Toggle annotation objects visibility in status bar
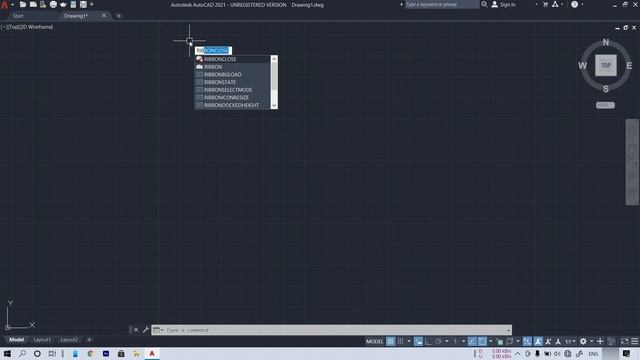 pos(538,341)
